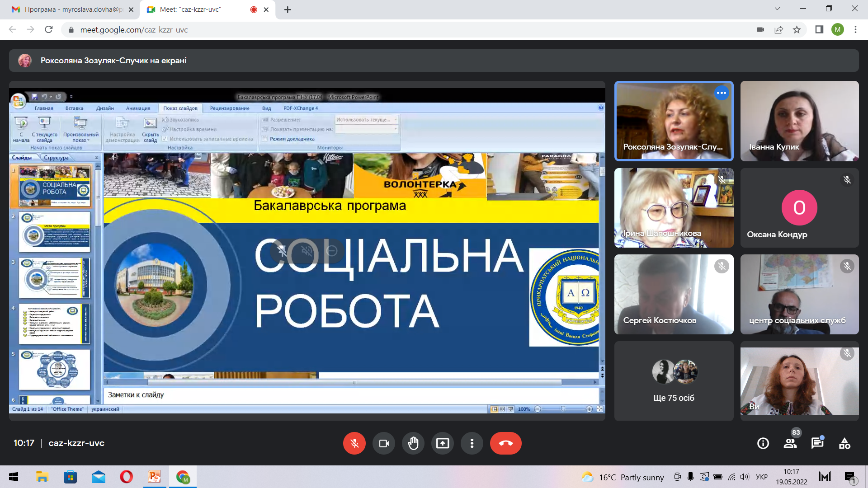Show everyone participants panel
This screenshot has height=488, width=868.
(x=790, y=443)
